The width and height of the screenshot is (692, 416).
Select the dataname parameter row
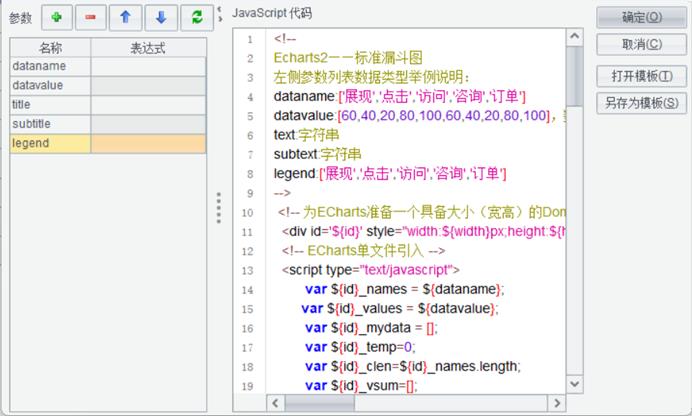[x=50, y=66]
